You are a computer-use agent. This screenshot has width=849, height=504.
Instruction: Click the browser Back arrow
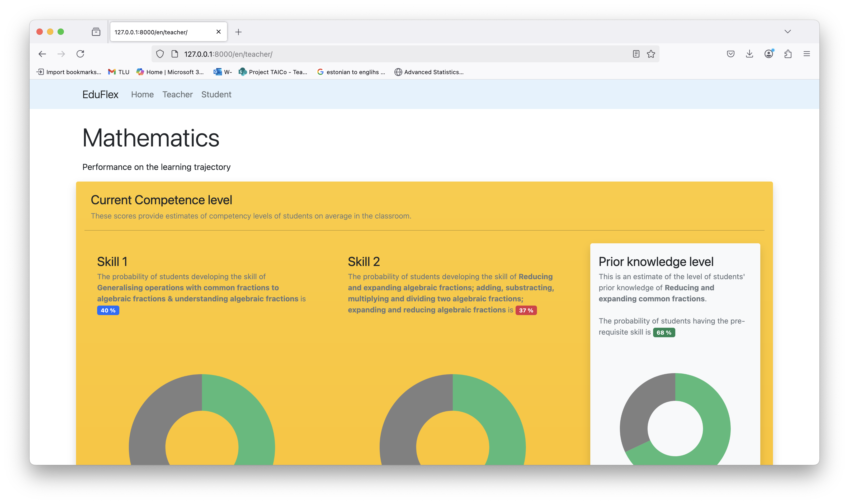[x=42, y=54]
